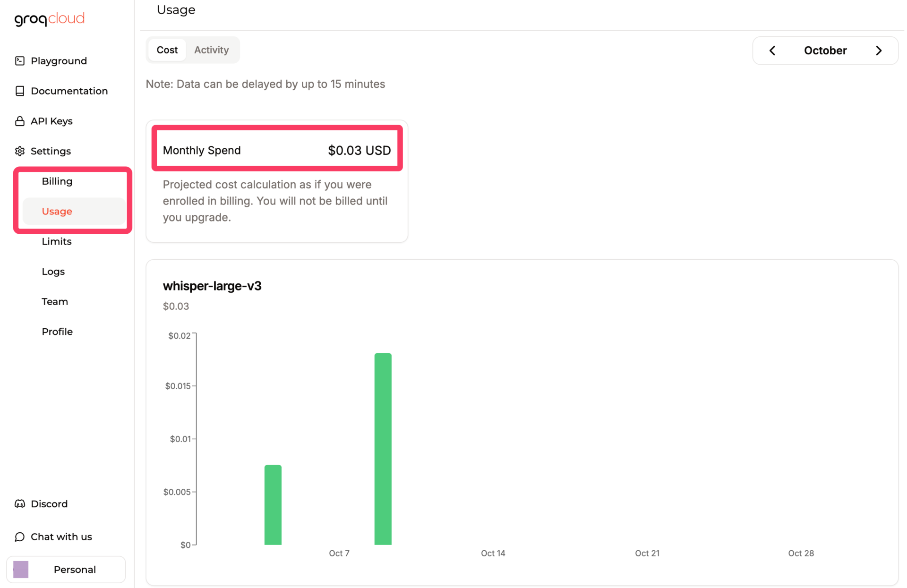This screenshot has width=907, height=588.
Task: Open the Limits settings page
Action: click(57, 241)
